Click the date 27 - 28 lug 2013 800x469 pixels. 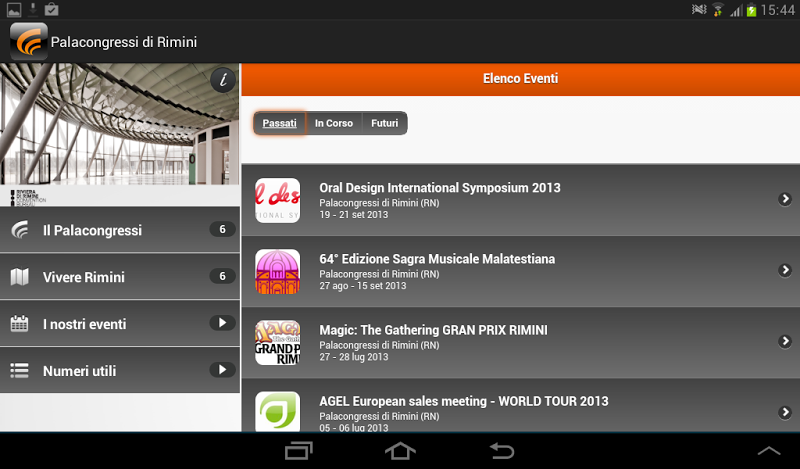354,357
